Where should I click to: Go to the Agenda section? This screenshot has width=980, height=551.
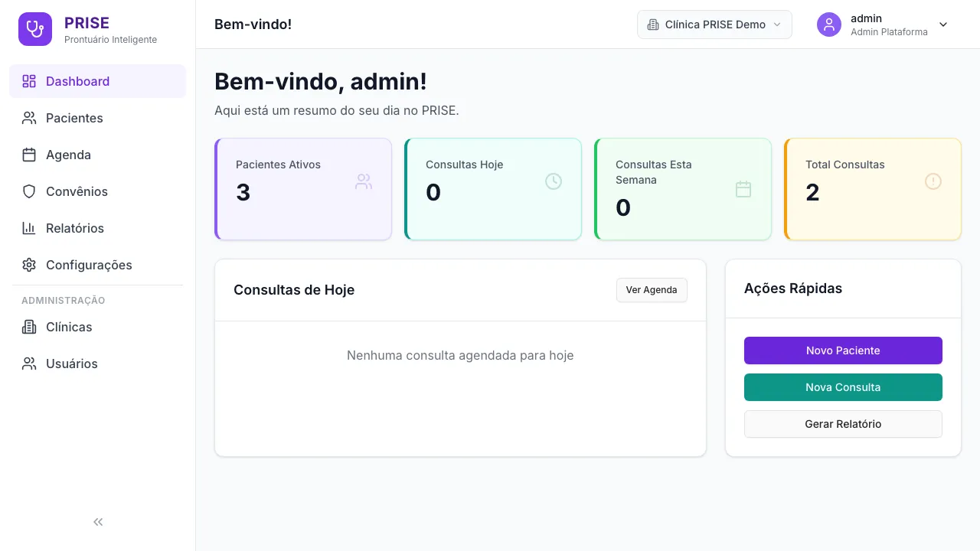pyautogui.click(x=70, y=155)
